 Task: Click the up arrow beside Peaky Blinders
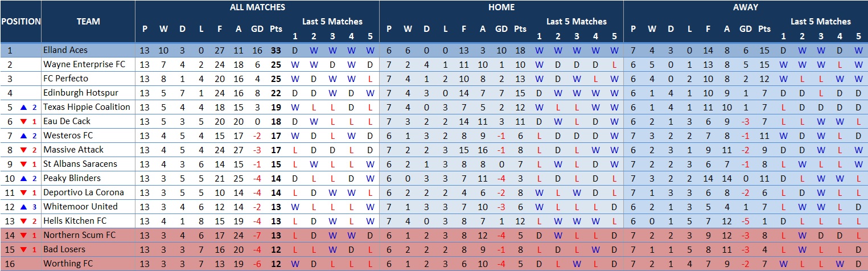[24, 178]
